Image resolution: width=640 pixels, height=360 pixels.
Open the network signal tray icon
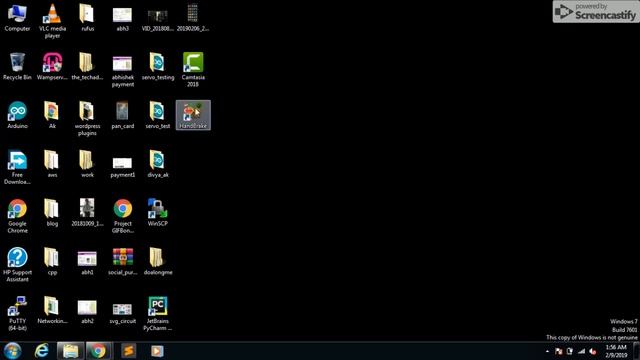click(581, 351)
